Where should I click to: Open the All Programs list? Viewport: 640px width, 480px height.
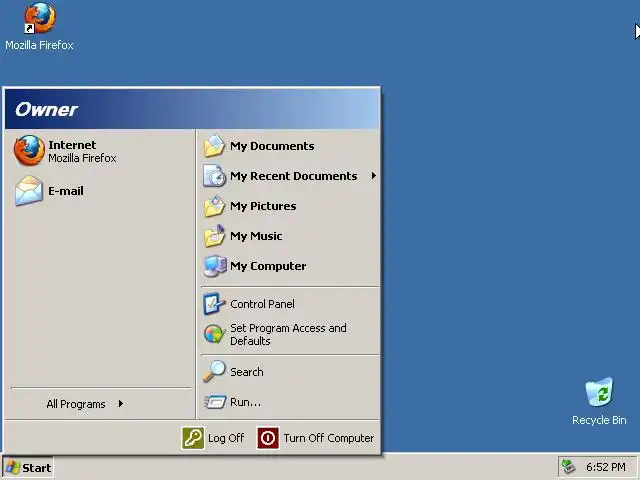pyautogui.click(x=76, y=404)
